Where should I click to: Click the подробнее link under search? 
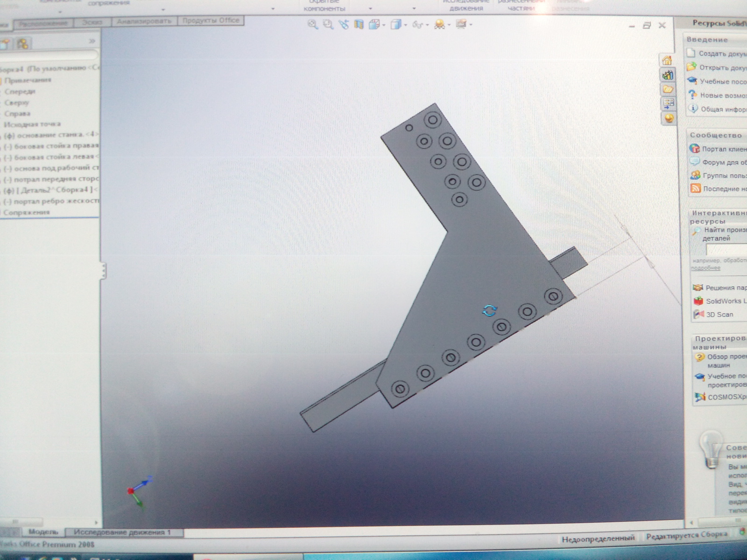click(x=705, y=268)
